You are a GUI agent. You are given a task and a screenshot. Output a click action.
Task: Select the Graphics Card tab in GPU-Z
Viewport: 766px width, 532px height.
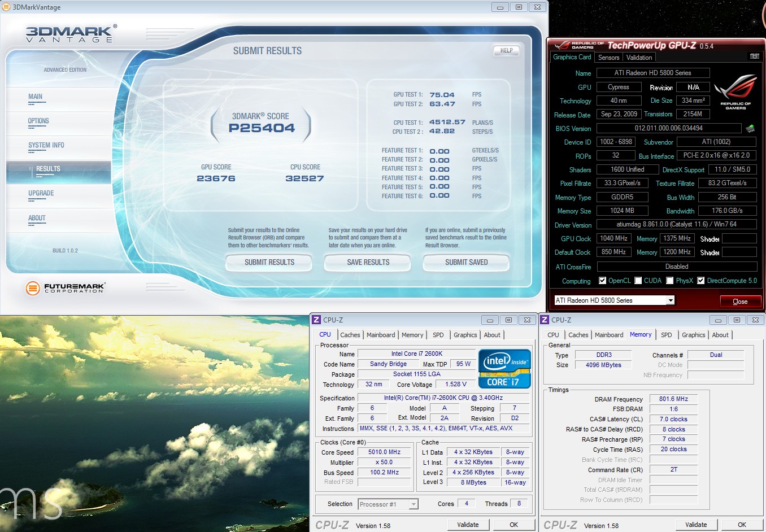click(572, 57)
